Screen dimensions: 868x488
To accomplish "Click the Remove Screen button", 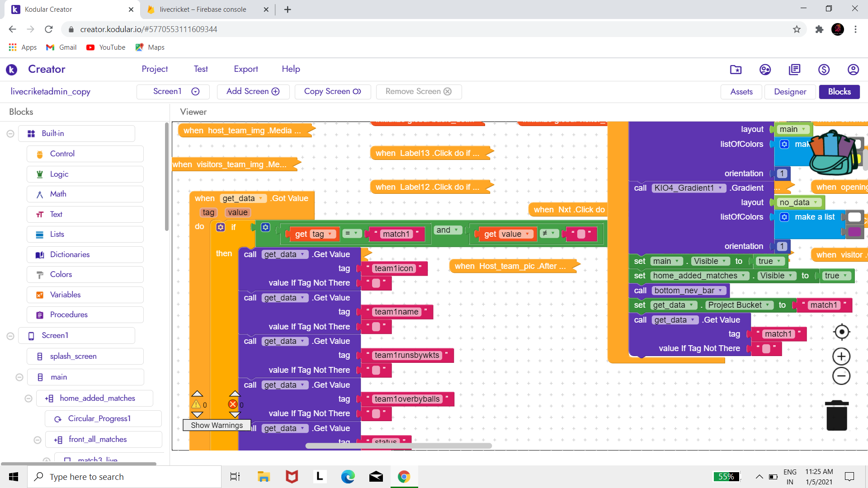I will coord(419,92).
